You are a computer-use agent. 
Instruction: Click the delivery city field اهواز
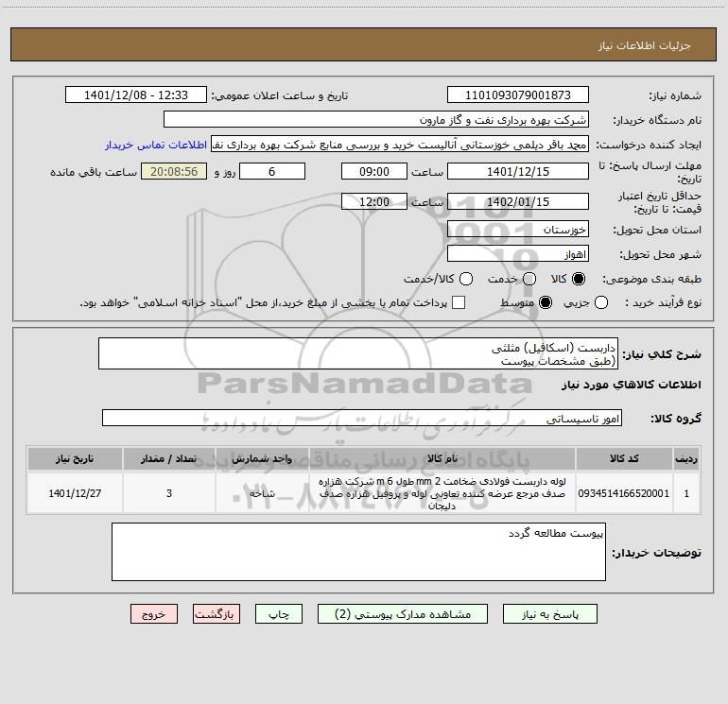click(518, 254)
